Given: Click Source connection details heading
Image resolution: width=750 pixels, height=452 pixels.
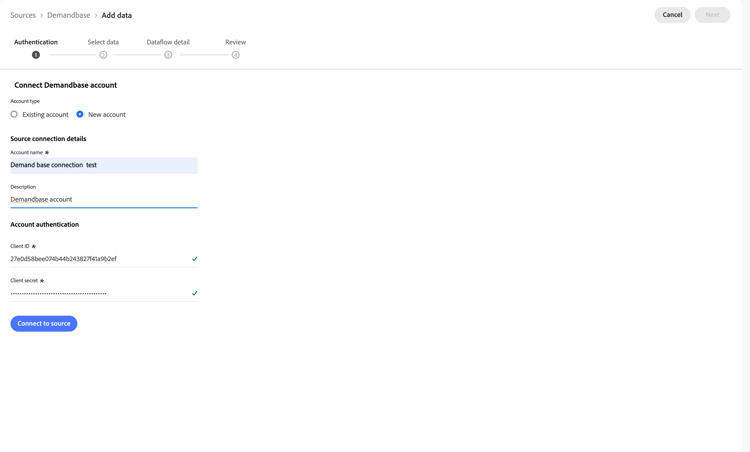Looking at the screenshot, I should 48,139.
